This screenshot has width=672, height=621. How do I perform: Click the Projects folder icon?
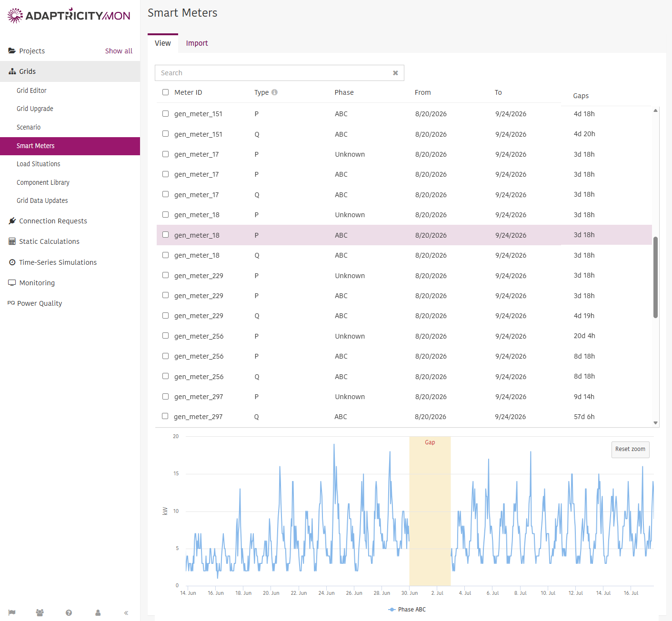(12, 51)
